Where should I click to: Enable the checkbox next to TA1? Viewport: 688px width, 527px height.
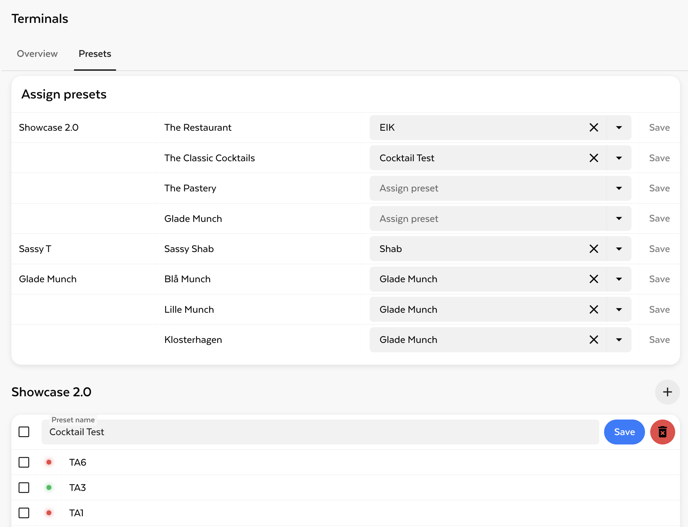[x=24, y=513]
